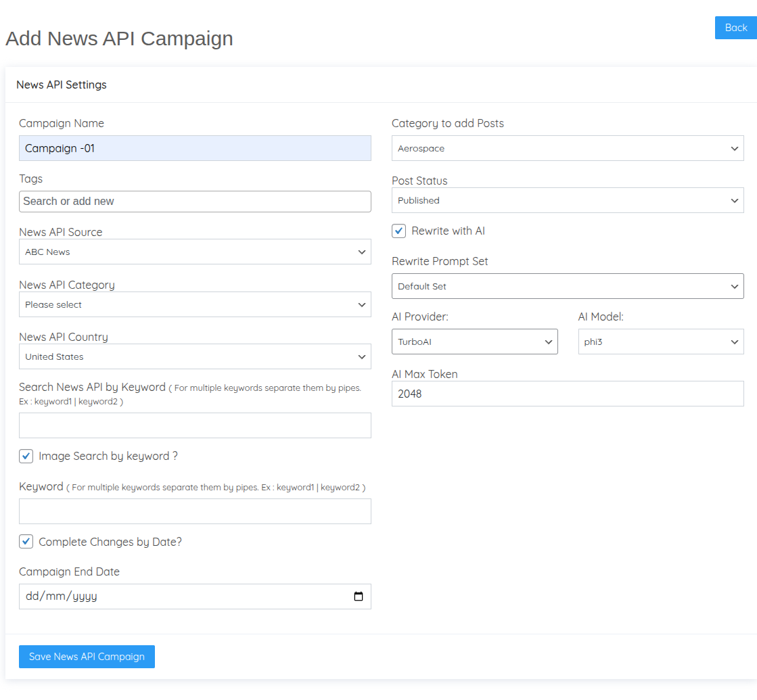Toggle the Rewrite with AI checkbox
Screen dimensions: 757x700
click(399, 231)
